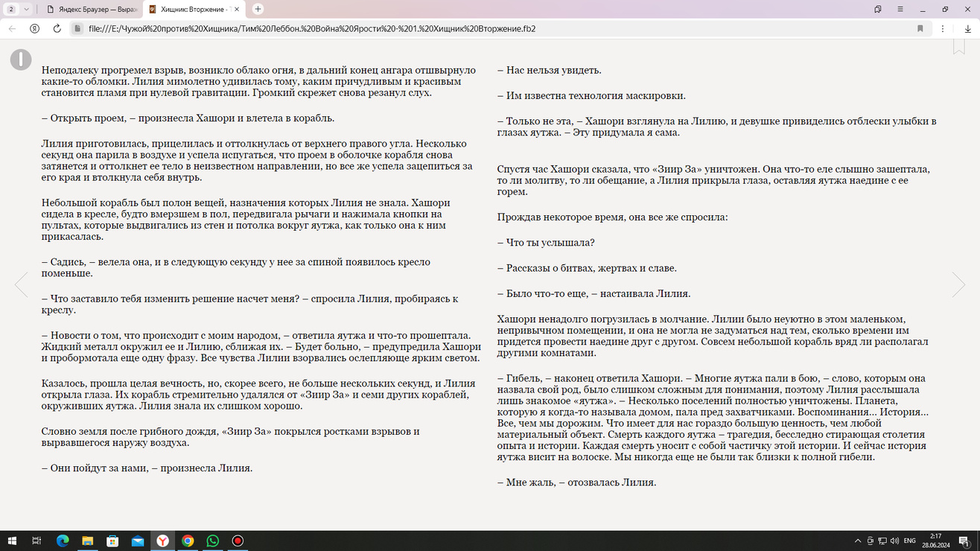
Task: Bookmark this page in the address bar
Action: pos(920,28)
